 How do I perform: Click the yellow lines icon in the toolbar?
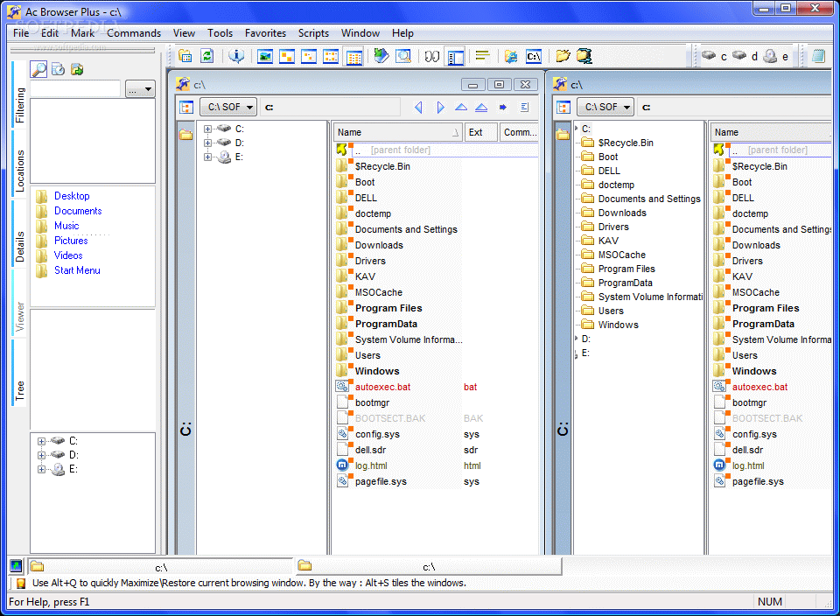coord(483,56)
